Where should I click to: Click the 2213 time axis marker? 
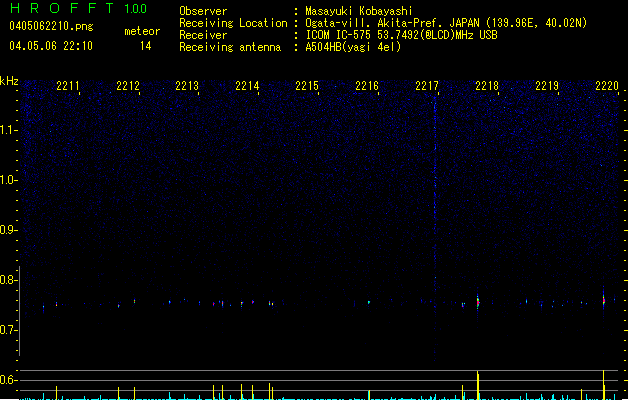click(x=187, y=86)
